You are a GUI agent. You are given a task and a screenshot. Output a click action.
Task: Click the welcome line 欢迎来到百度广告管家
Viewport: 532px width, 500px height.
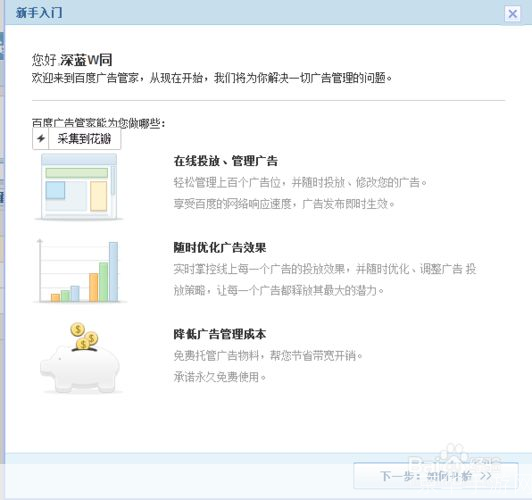212,78
